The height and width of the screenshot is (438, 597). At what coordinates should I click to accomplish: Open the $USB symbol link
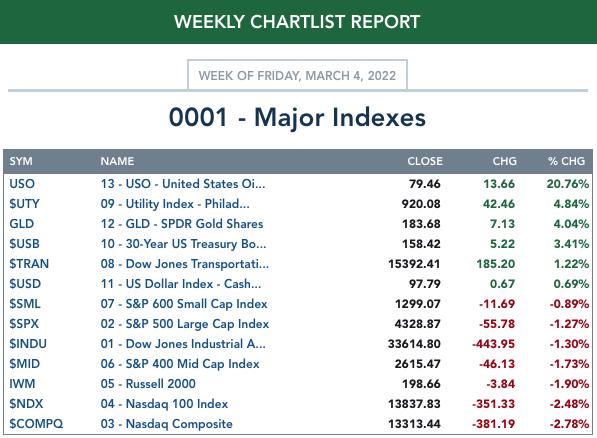pyautogui.click(x=24, y=244)
